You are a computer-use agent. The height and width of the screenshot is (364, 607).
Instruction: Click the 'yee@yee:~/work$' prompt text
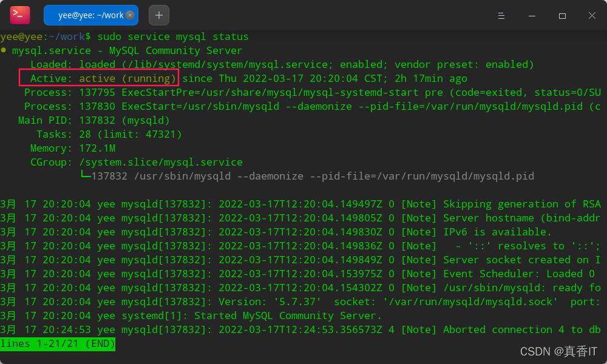coord(46,37)
